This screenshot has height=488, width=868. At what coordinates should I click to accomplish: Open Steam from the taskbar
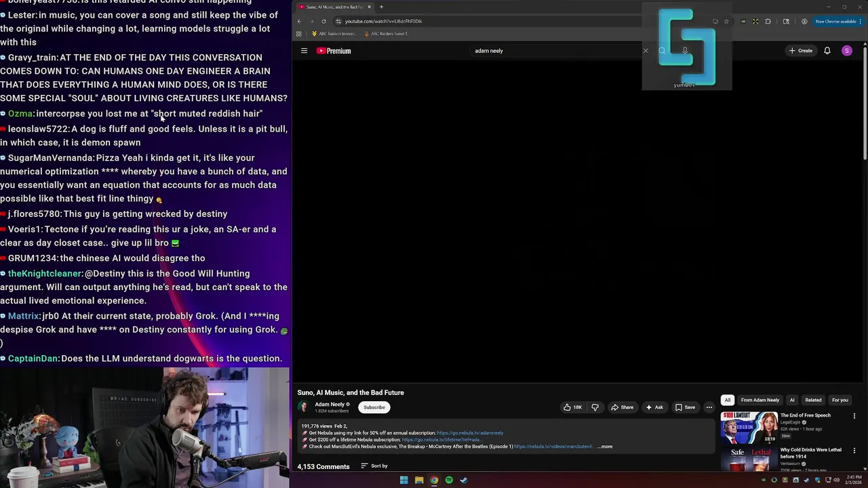click(x=464, y=480)
